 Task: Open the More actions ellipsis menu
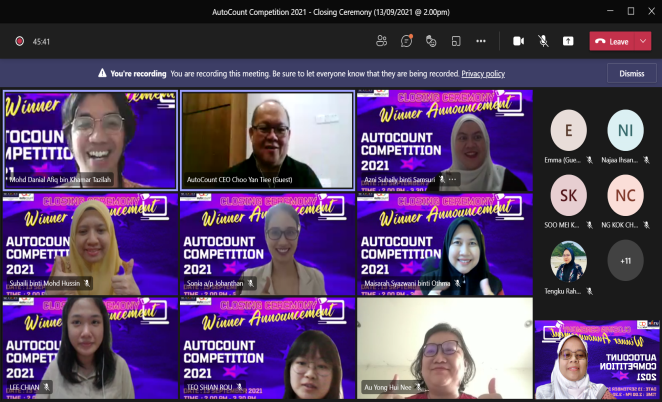[481, 41]
